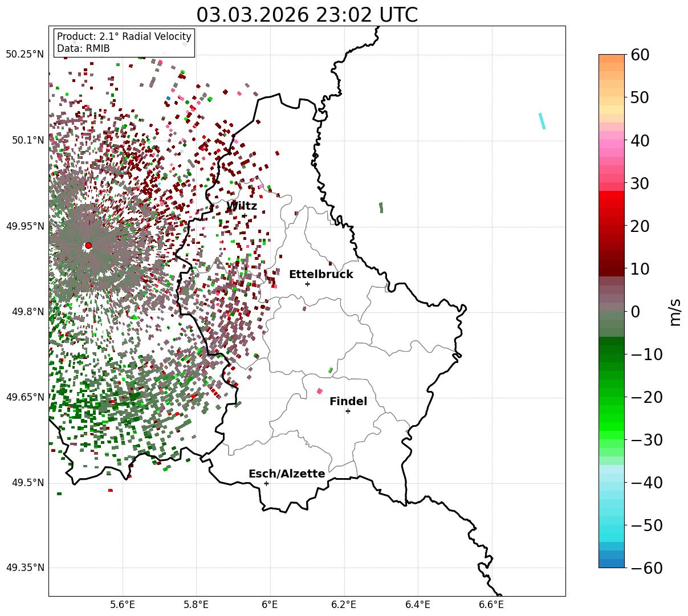Select the Findel city label
Viewport: 688px width, 616px height.
point(348,402)
